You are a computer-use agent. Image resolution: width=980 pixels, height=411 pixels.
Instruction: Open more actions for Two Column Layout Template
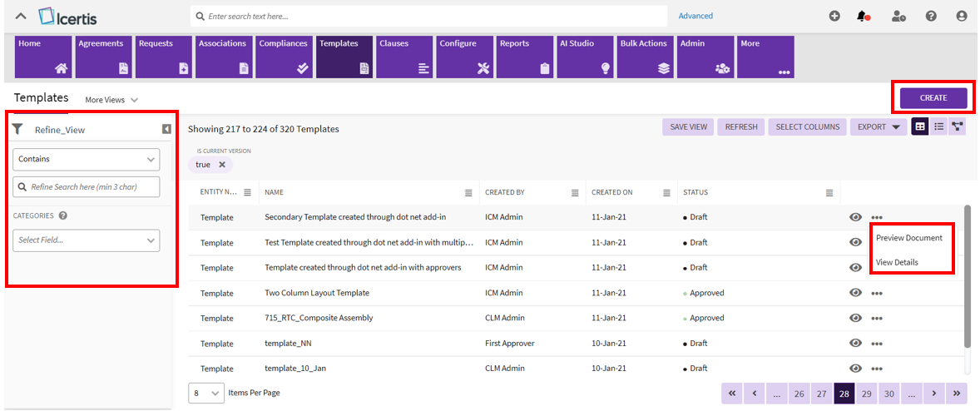tap(877, 293)
